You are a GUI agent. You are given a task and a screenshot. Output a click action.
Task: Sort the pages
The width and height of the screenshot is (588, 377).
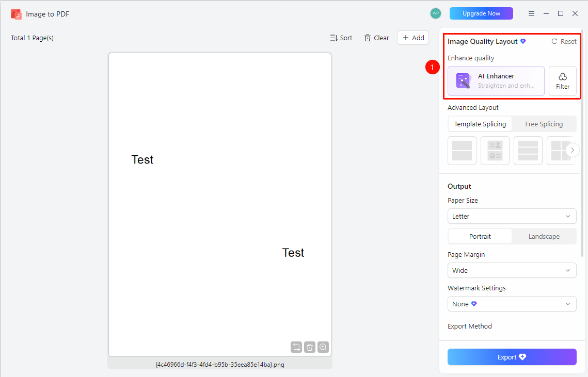point(341,38)
